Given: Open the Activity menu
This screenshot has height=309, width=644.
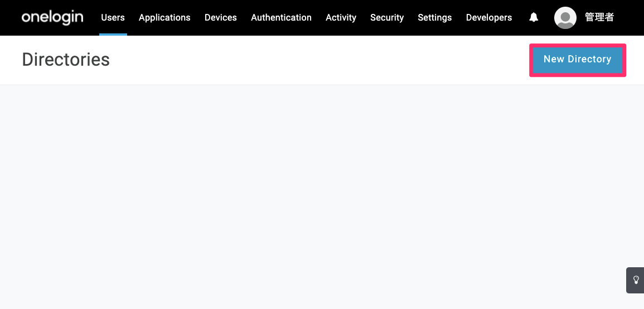Looking at the screenshot, I should 341,18.
